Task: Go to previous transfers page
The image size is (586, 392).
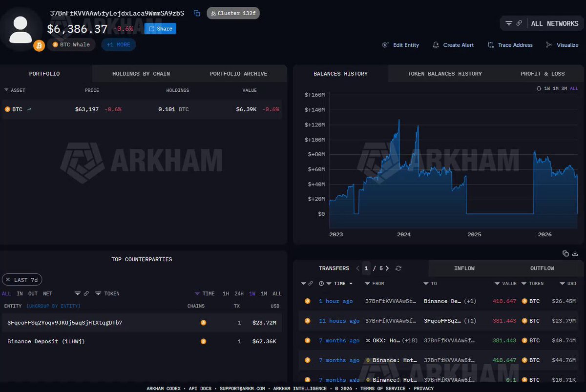Action: click(358, 268)
